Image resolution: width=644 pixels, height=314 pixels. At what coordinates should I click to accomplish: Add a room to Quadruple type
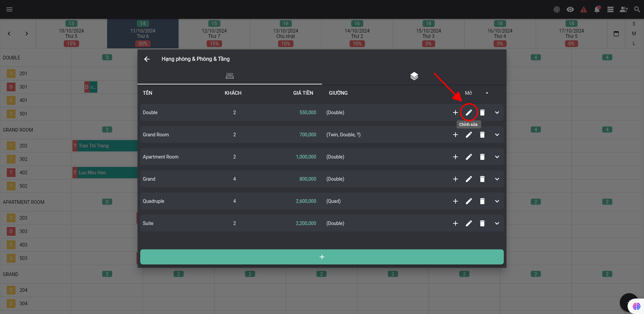(455, 201)
